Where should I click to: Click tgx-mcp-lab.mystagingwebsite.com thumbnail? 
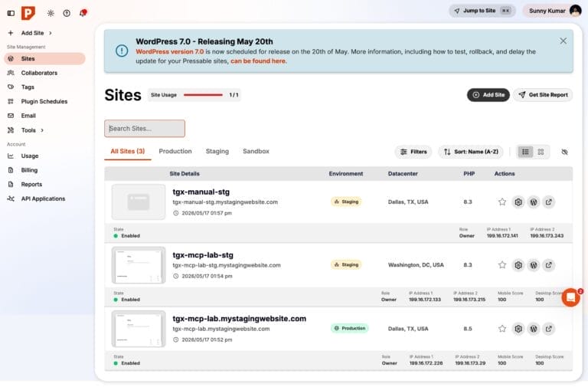click(x=139, y=329)
